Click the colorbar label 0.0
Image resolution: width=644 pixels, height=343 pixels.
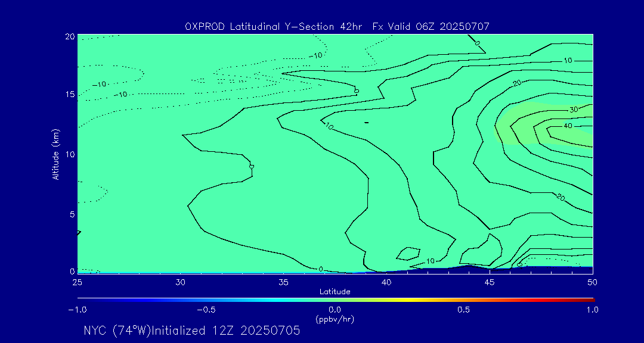(x=335, y=310)
